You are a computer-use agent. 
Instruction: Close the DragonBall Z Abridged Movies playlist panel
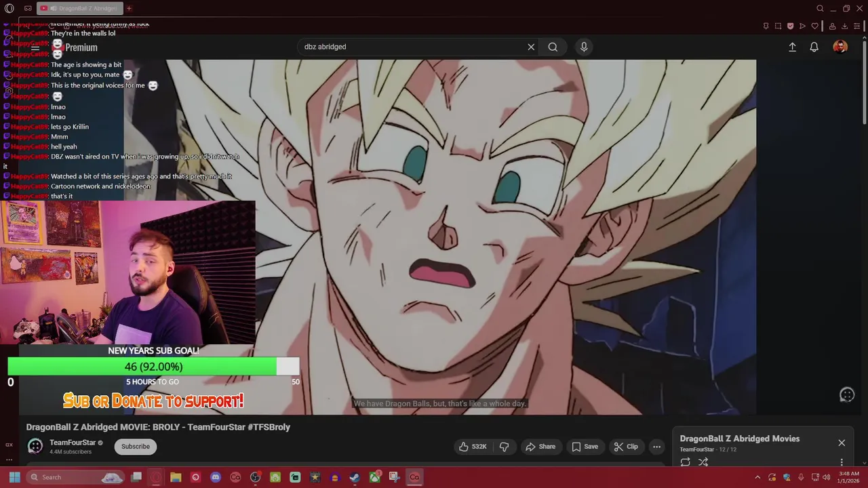point(842,443)
